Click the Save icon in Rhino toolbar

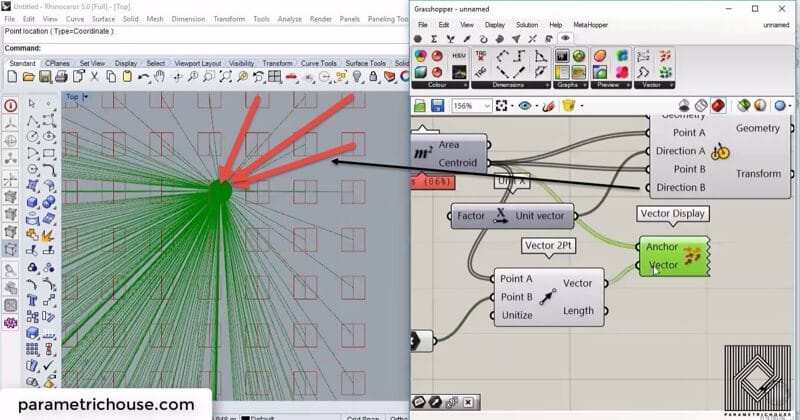click(x=44, y=77)
